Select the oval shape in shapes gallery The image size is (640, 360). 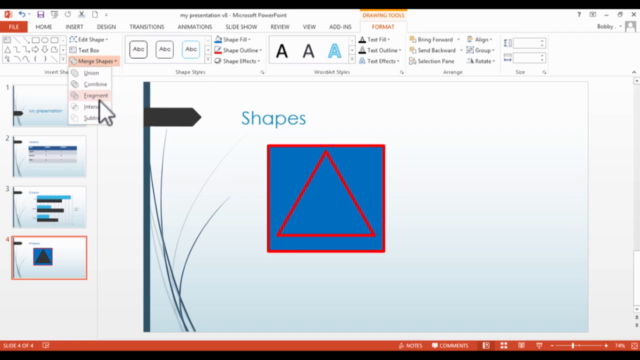pos(44,40)
